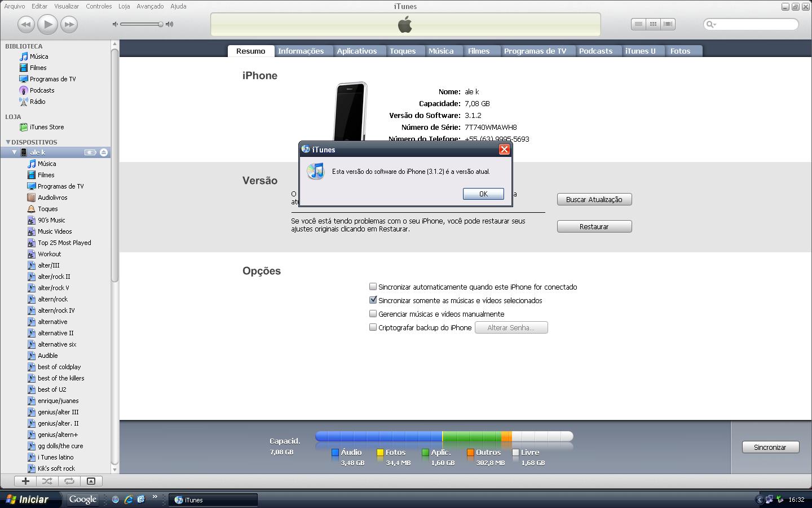The width and height of the screenshot is (812, 508).
Task: Click the Aplic. green legend swatch
Action: (425, 452)
